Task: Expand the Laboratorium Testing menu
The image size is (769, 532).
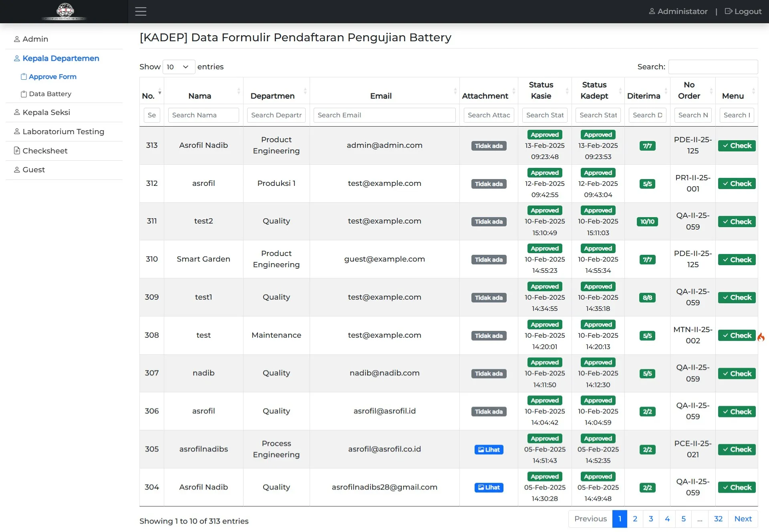Action: 64,132
